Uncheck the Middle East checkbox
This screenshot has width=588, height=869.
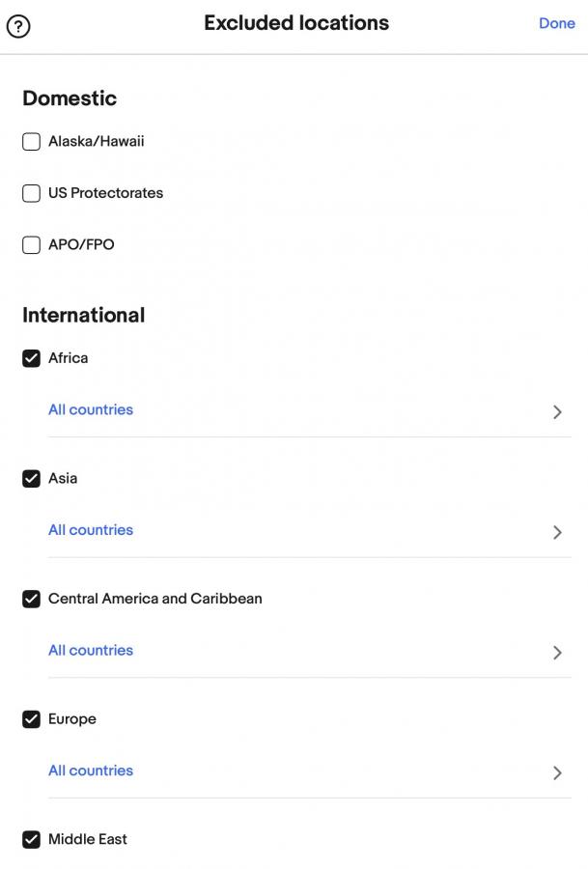pyautogui.click(x=31, y=840)
